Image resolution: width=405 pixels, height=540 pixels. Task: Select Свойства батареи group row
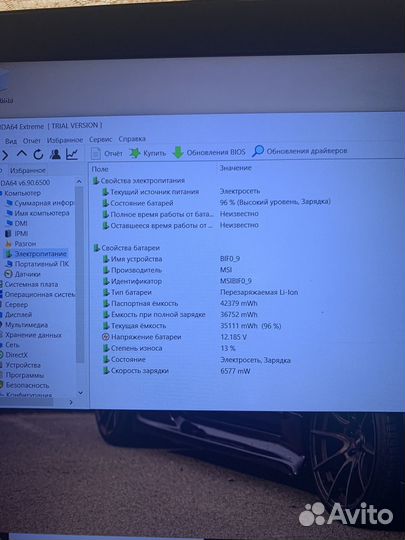click(x=126, y=248)
